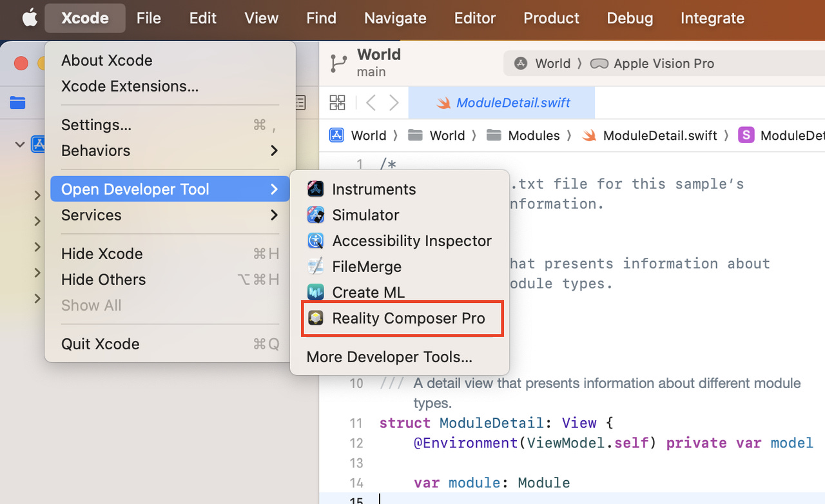The width and height of the screenshot is (825, 504).
Task: Go forward with the right chevron
Action: point(394,102)
